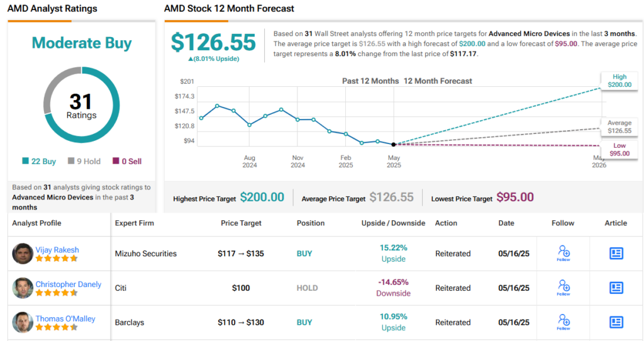Viewport: 644px width, 341px height.
Task: Click the Action column header
Action: point(446,223)
